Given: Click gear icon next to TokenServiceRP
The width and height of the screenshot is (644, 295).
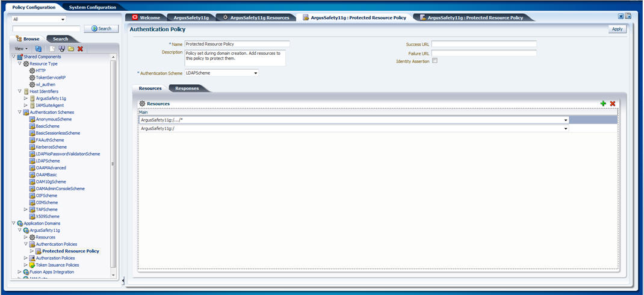Looking at the screenshot, I should 32,78.
